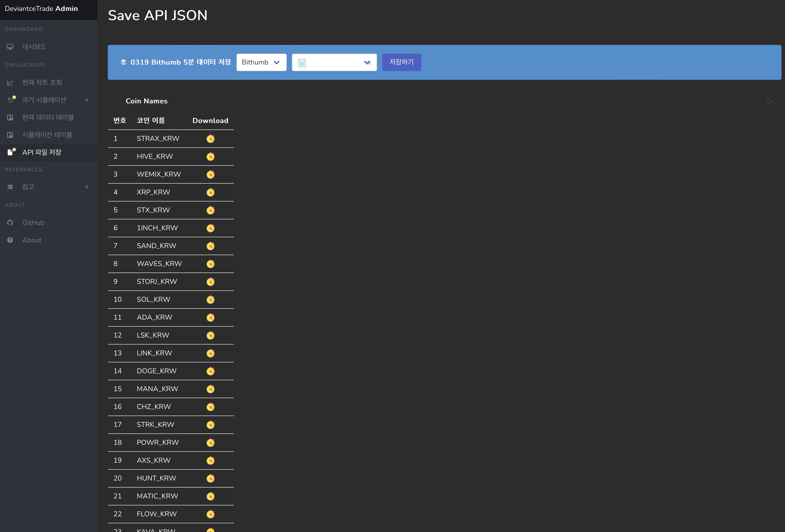Download the SOL_KRW JSON file
The image size is (785, 532).
pyautogui.click(x=211, y=299)
